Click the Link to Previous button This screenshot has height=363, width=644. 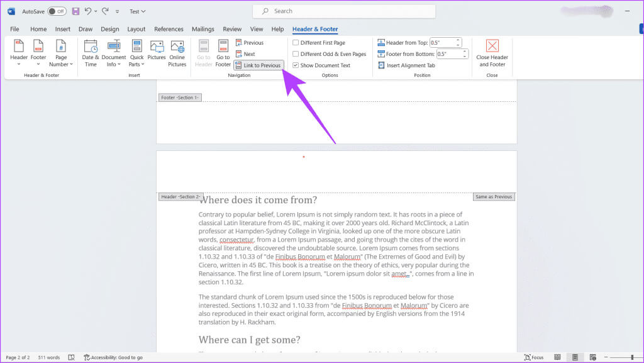click(258, 65)
